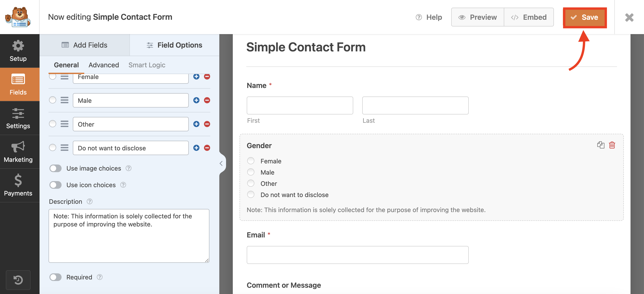Image resolution: width=644 pixels, height=294 pixels.
Task: Switch to the Add Fields tab
Action: tap(85, 45)
